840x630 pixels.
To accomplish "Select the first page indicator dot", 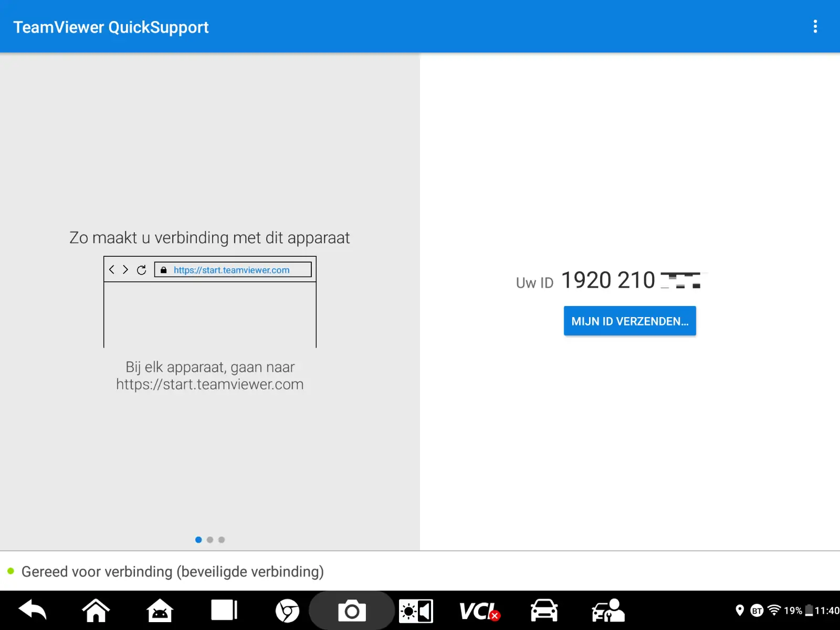I will [x=198, y=540].
